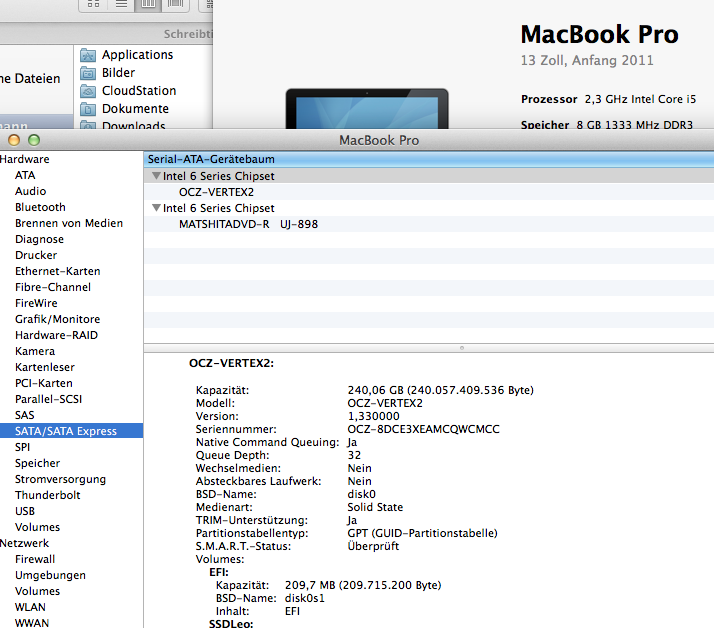Open Ethernet-Karten entry
Image resolution: width=714 pixels, height=628 pixels.
[x=57, y=271]
